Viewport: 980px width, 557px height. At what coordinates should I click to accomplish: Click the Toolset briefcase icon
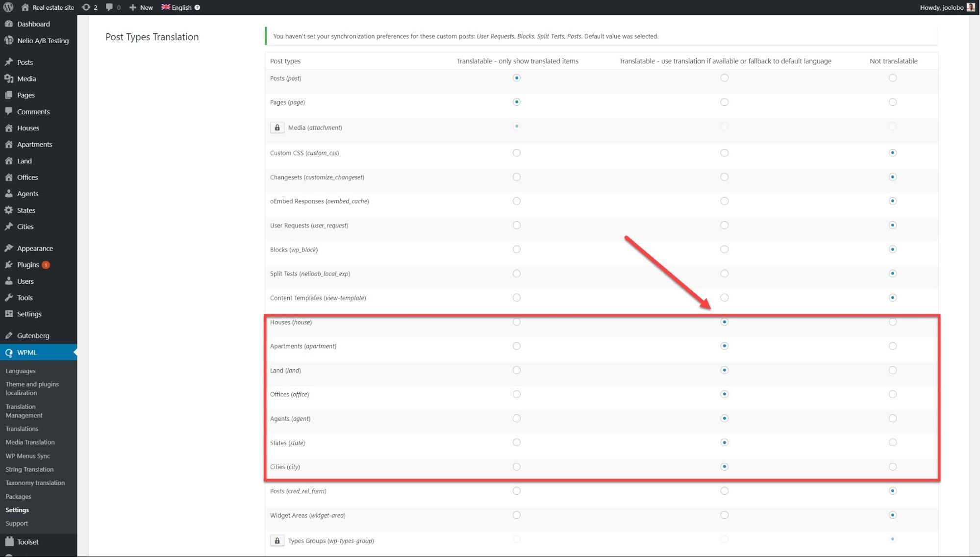[9, 542]
